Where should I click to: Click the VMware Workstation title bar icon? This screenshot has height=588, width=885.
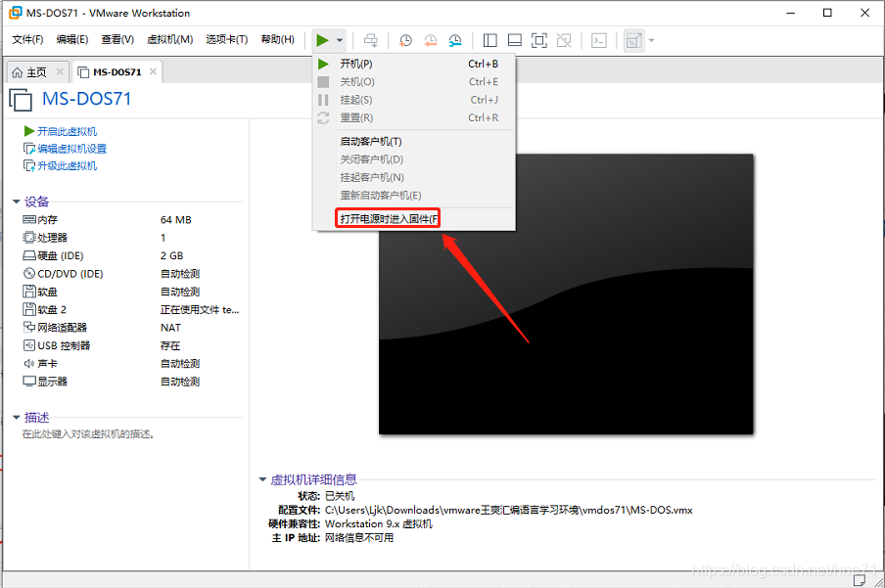16,13
